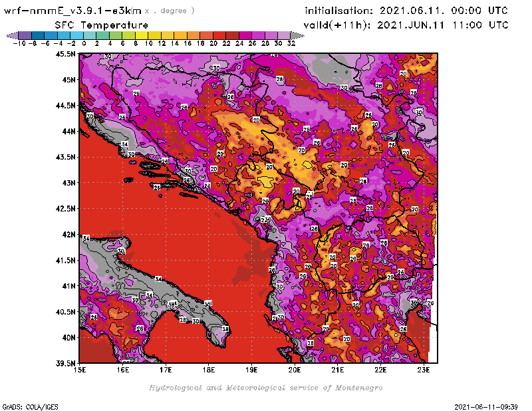The image size is (532, 411).
Task: Click the 0 value on the color scale
Action: (84, 43)
